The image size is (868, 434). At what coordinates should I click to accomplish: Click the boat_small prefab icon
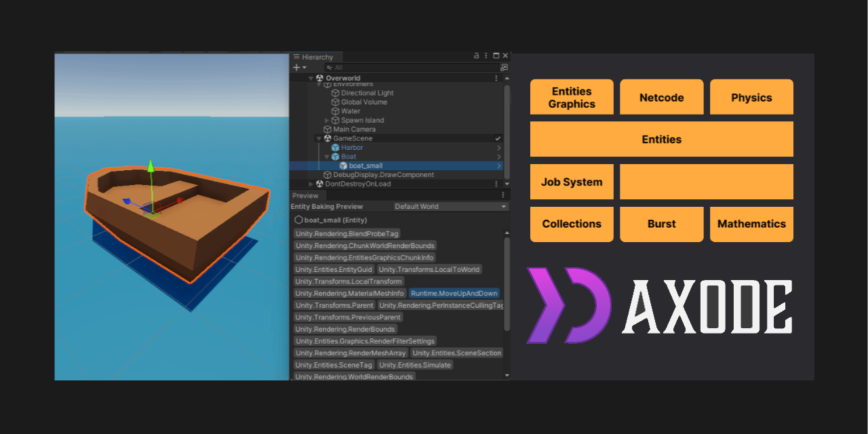(x=342, y=165)
